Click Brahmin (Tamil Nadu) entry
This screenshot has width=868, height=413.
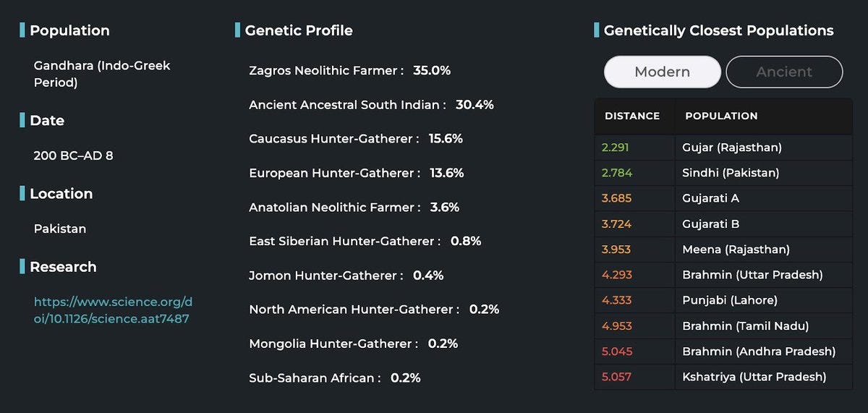[x=745, y=326]
